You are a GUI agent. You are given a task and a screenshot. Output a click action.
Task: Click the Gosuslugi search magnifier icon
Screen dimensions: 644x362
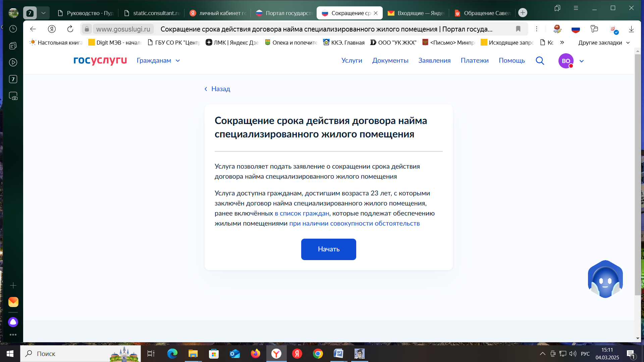tap(540, 61)
